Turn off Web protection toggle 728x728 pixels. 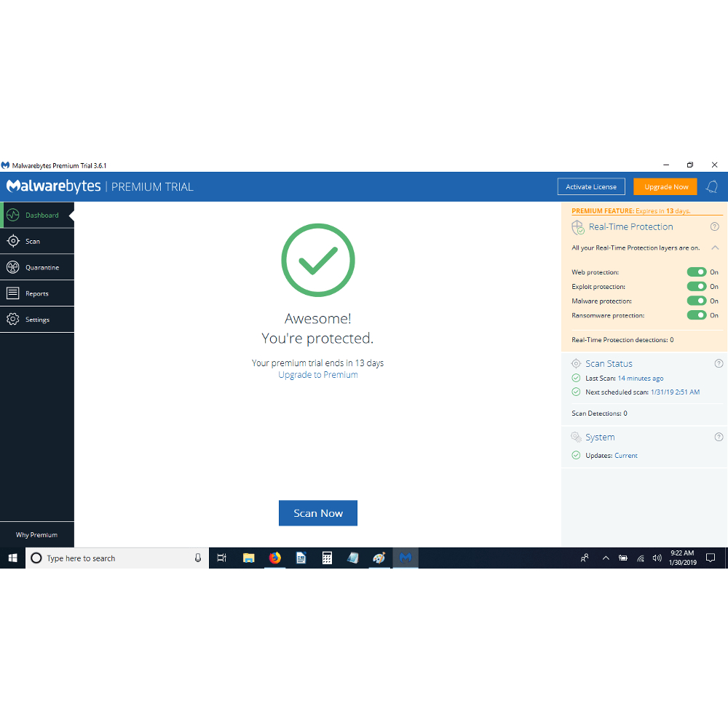click(697, 272)
